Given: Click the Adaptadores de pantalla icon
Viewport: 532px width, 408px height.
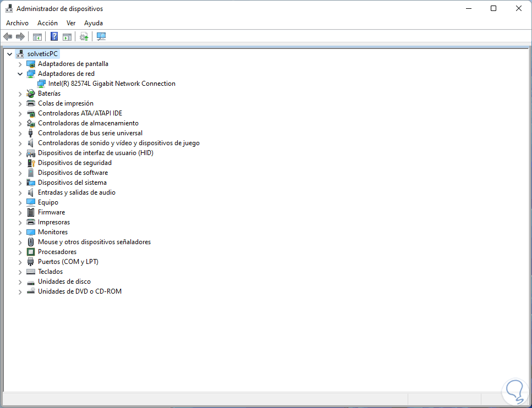Looking at the screenshot, I should (x=31, y=64).
